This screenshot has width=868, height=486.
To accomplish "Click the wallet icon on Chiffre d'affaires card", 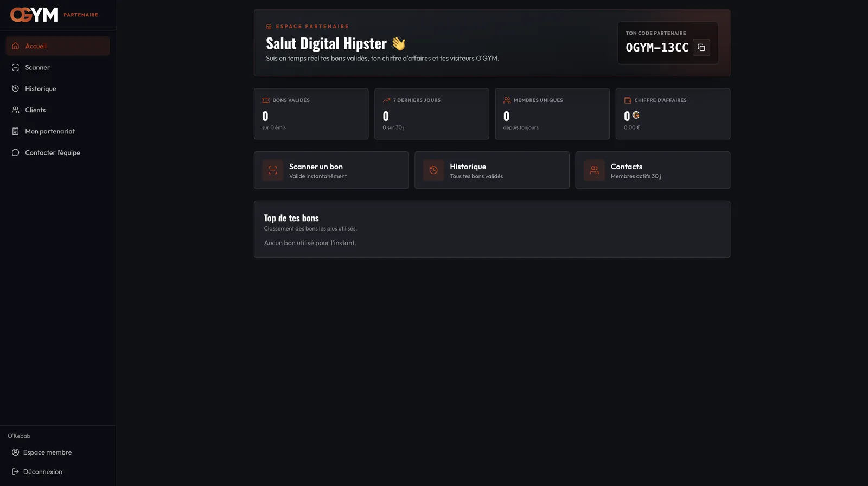I will coord(628,100).
